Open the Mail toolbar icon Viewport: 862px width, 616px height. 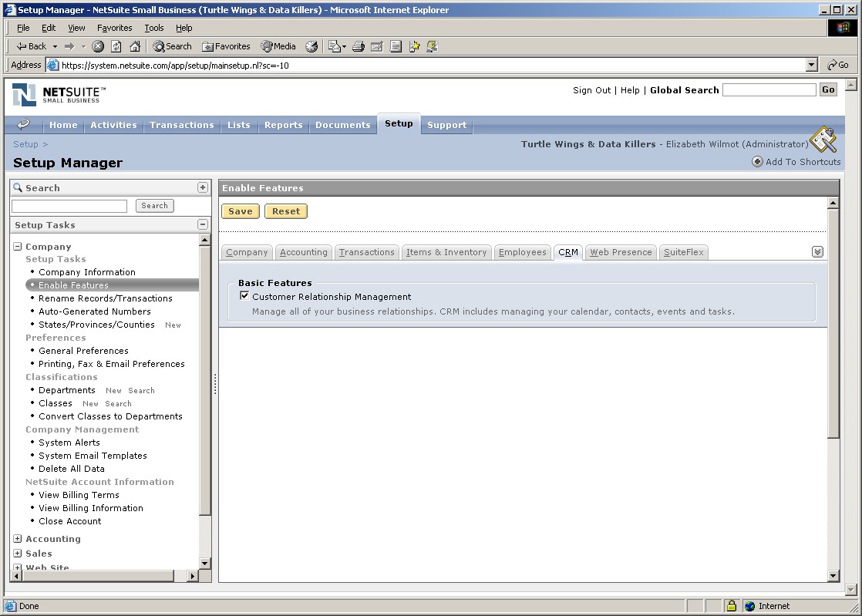(335, 47)
